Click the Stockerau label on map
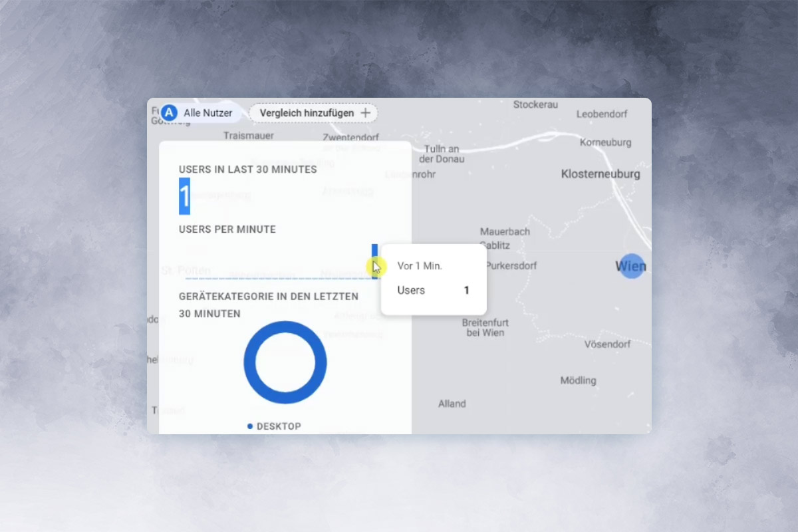The width and height of the screenshot is (798, 532). pyautogui.click(x=535, y=104)
